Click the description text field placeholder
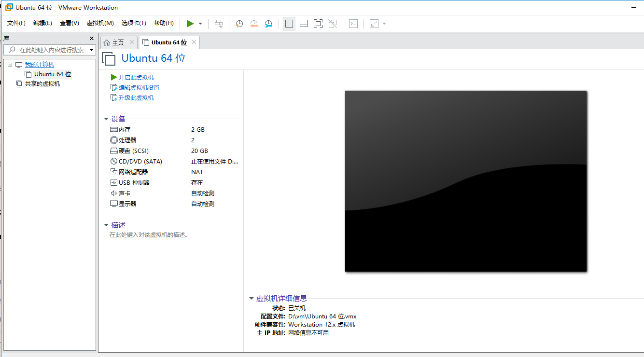This screenshot has height=357, width=644. 149,235
